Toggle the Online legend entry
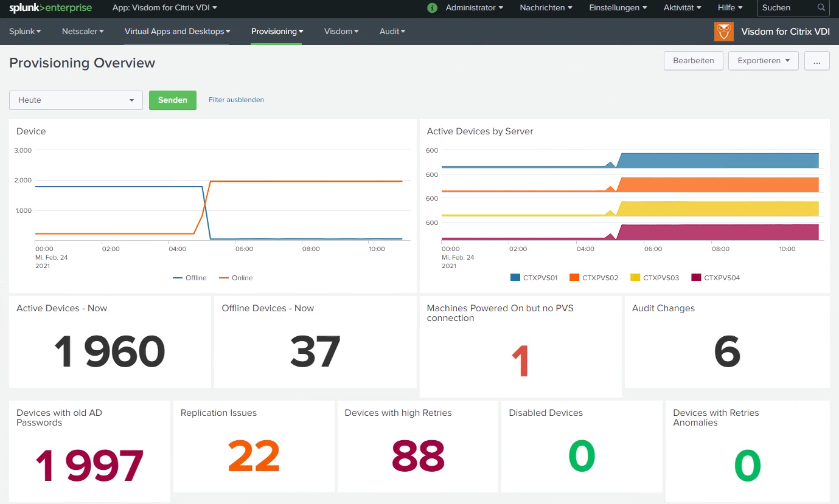839x504 pixels. coord(235,278)
